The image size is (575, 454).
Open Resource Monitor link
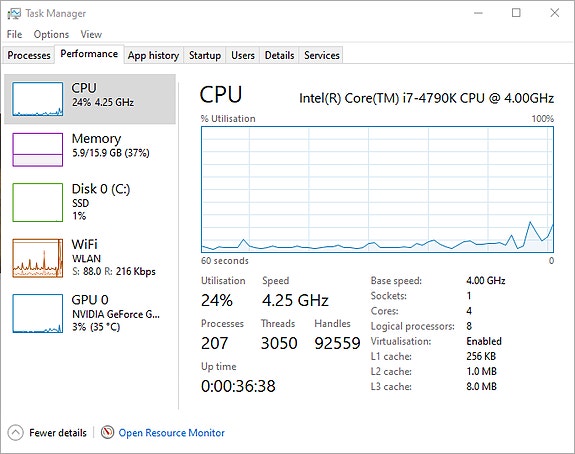click(171, 433)
